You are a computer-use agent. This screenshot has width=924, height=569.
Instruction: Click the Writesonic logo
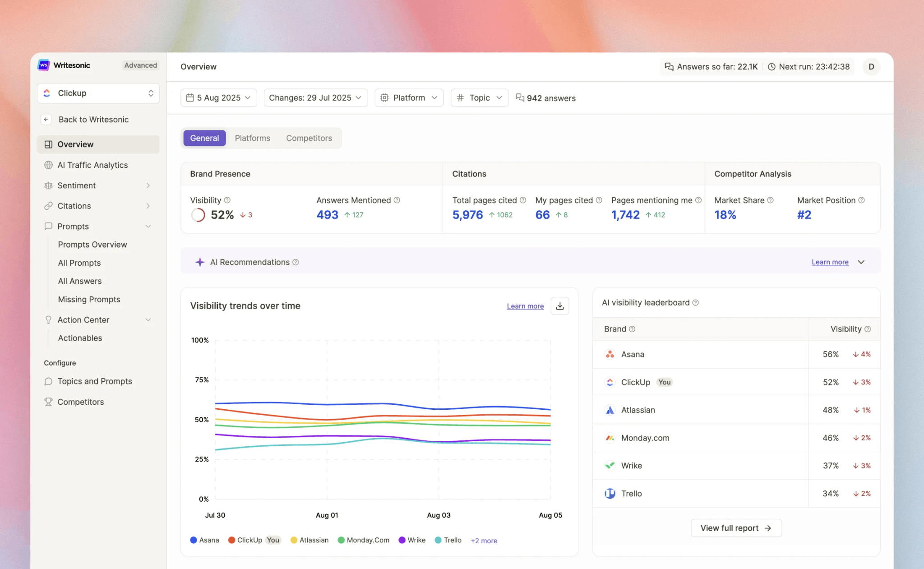[44, 65]
